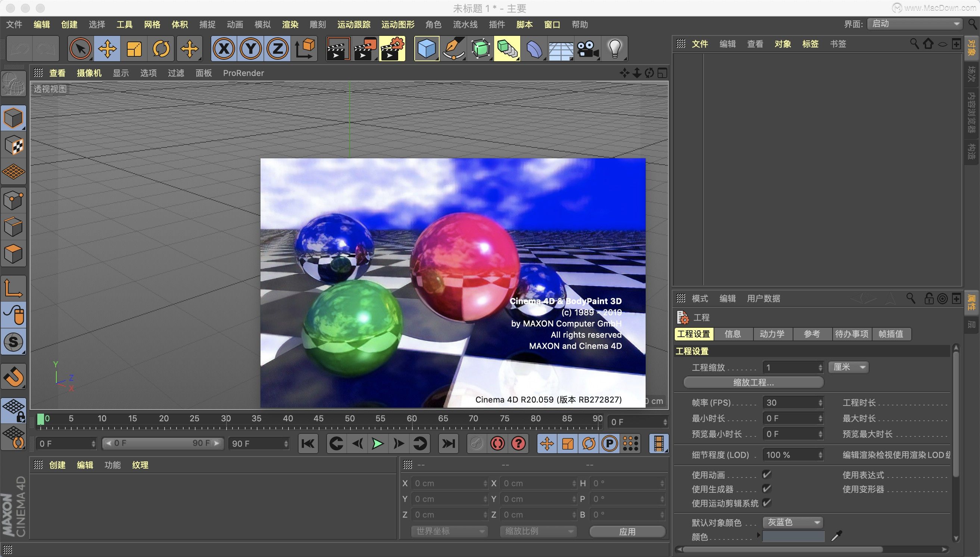Open material manager 创建 menu
The height and width of the screenshot is (557, 980).
[x=57, y=465]
